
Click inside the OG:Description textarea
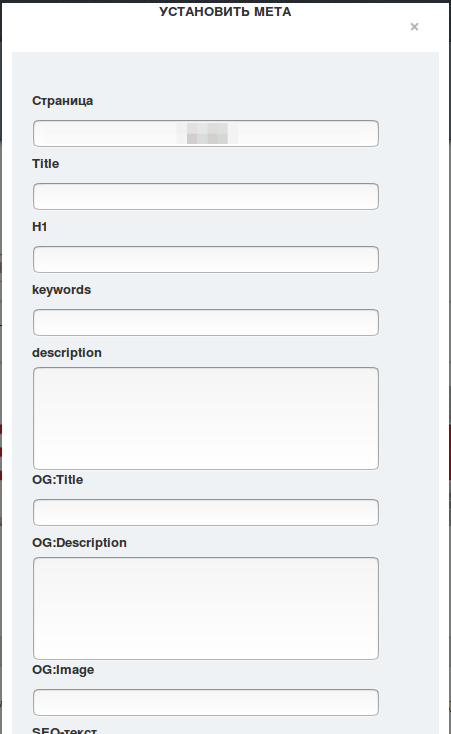click(206, 609)
